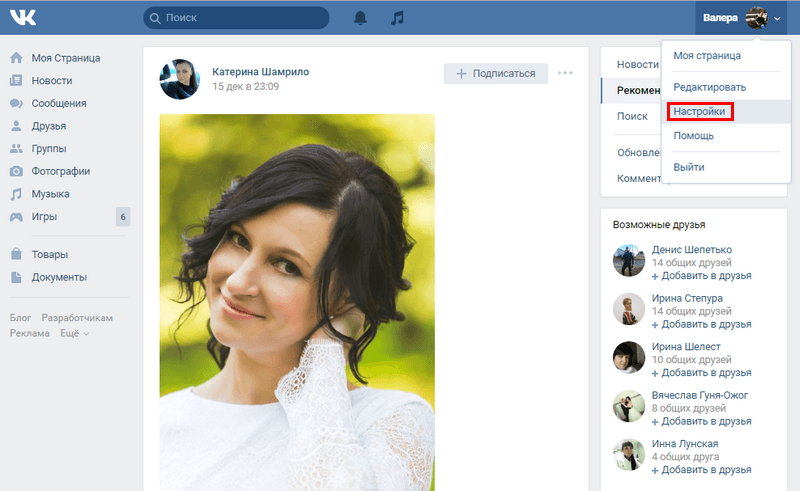Collapse the profile dropdown chevron

(777, 18)
